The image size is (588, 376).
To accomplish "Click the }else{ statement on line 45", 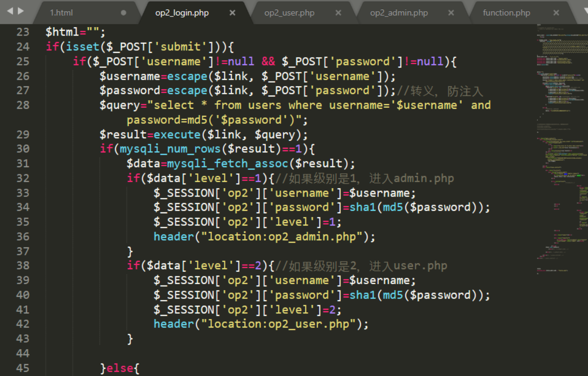I will click(x=120, y=368).
